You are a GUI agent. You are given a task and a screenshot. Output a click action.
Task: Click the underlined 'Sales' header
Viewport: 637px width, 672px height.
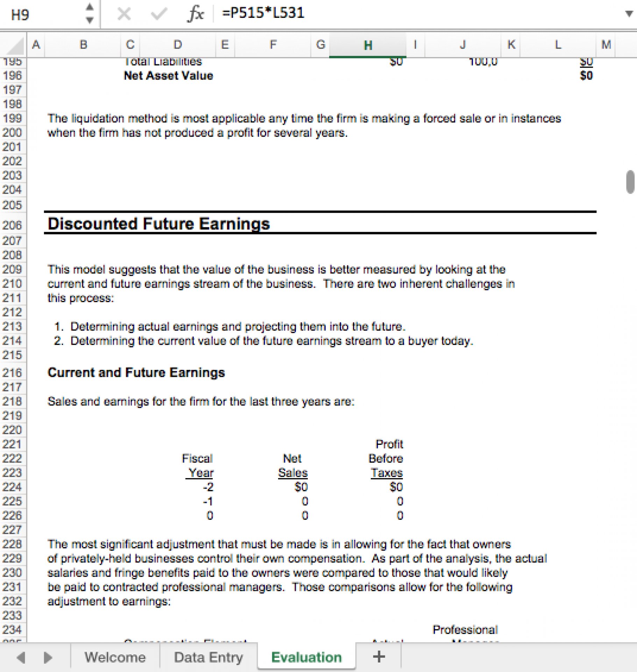tap(293, 473)
